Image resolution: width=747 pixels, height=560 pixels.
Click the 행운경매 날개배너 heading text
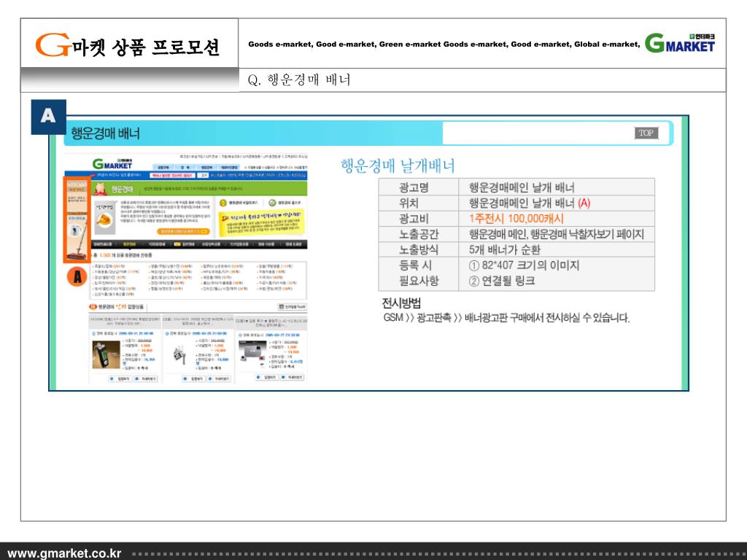[398, 166]
